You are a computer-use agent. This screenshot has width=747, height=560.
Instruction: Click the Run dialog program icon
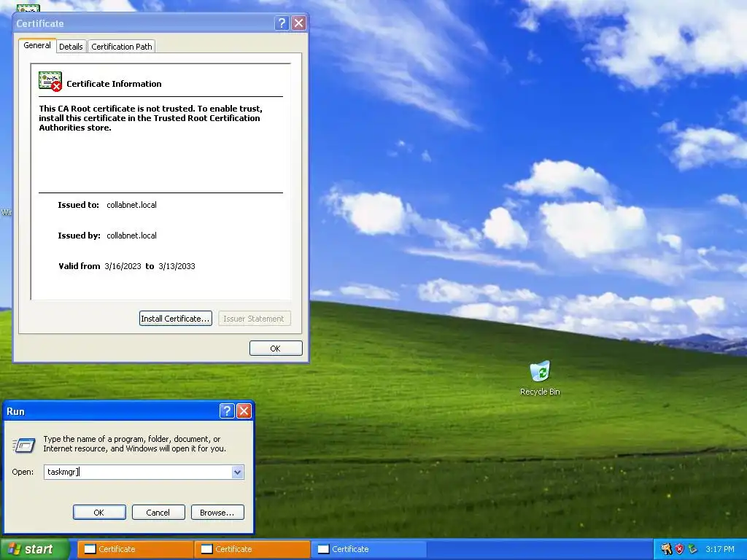point(24,445)
